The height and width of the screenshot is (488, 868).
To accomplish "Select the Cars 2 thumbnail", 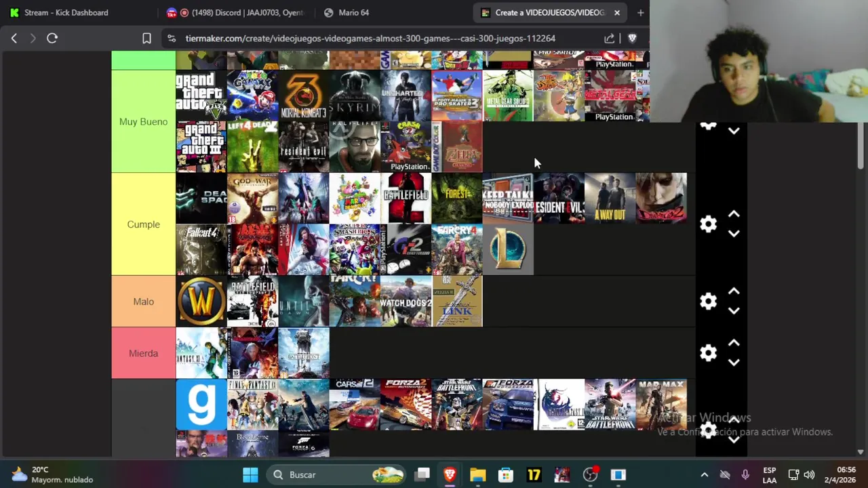I will point(355,405).
